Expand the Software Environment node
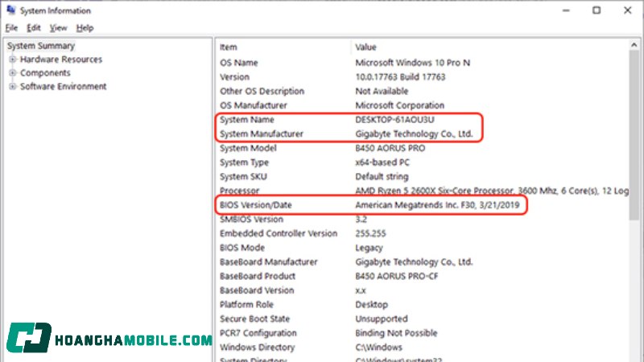This screenshot has width=644, height=362. click(13, 87)
